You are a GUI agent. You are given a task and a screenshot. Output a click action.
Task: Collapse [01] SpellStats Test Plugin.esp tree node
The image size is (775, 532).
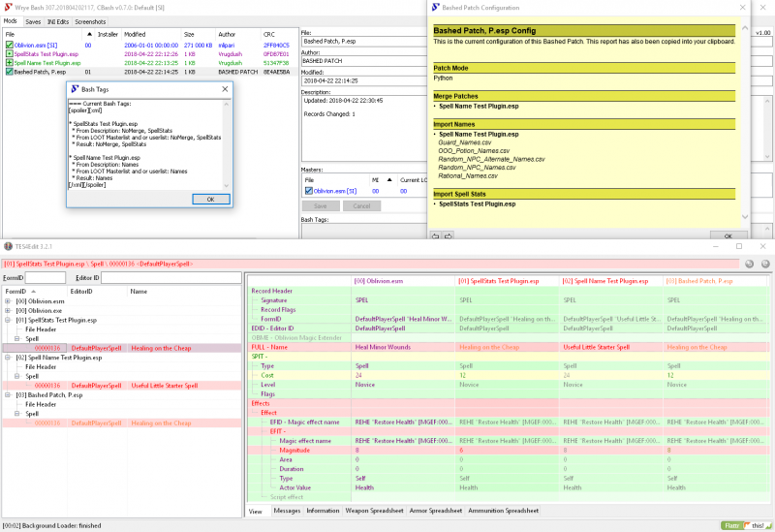pos(8,320)
